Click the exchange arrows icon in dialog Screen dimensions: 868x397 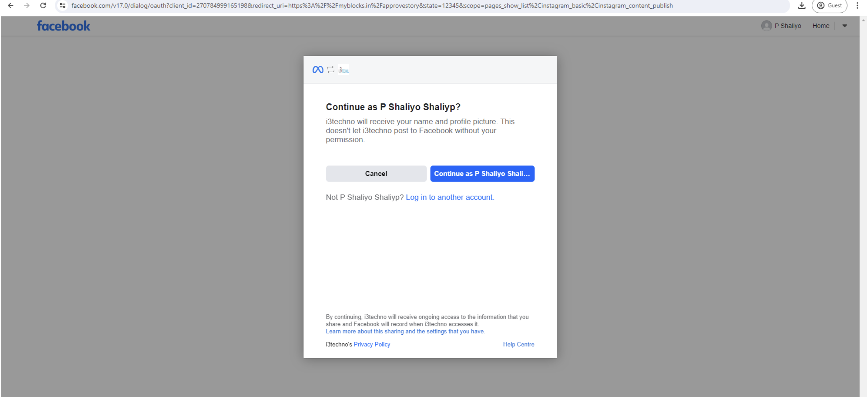[330, 70]
